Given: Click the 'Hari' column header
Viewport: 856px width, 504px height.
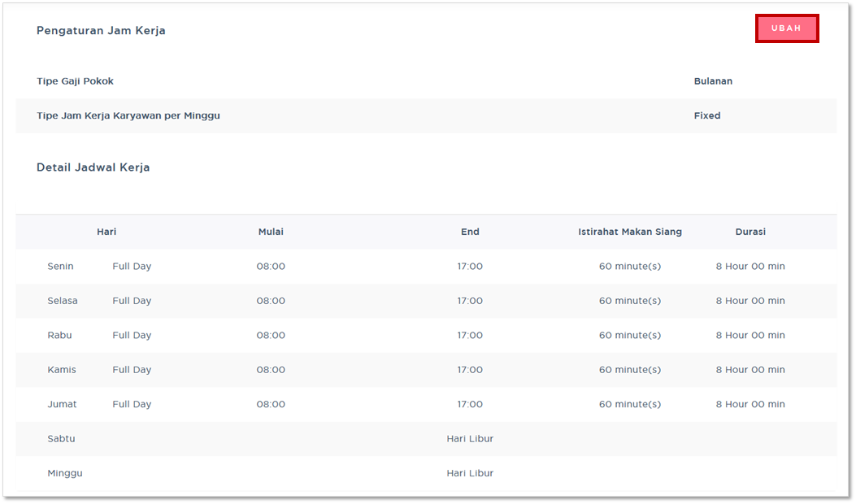Looking at the screenshot, I should tap(106, 232).
